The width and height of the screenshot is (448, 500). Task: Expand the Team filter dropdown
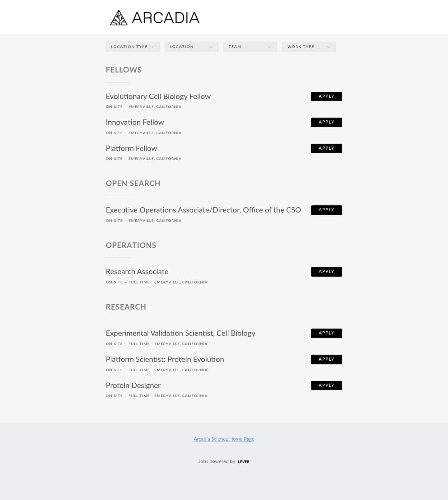(x=250, y=47)
